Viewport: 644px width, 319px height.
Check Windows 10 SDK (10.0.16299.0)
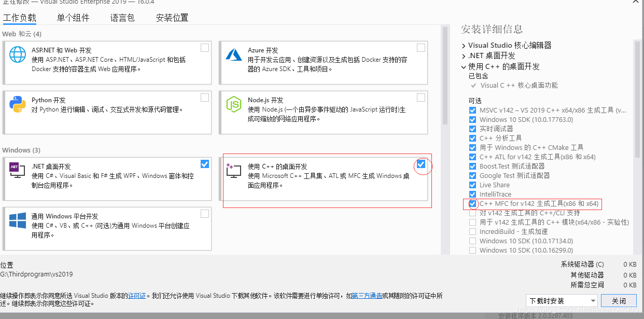[472, 250]
